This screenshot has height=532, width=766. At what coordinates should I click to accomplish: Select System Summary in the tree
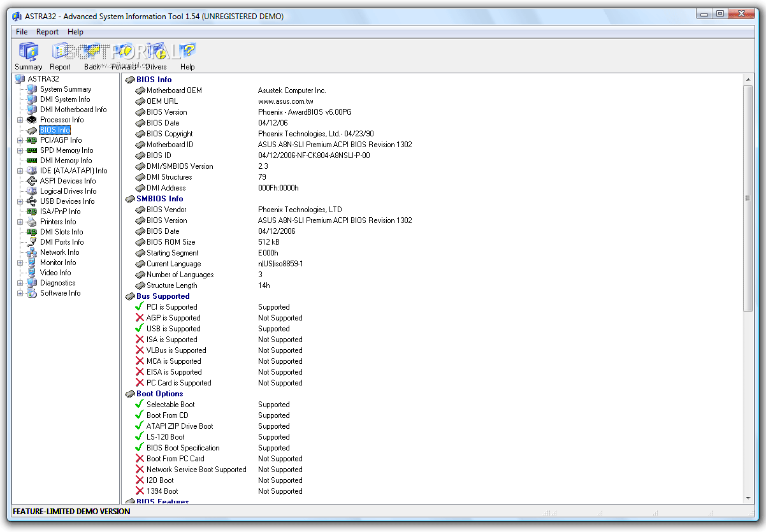[x=66, y=89]
